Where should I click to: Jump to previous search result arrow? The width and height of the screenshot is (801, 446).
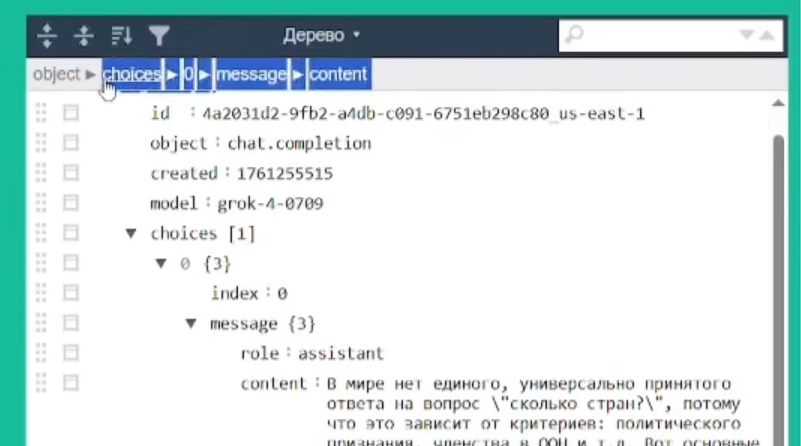click(x=766, y=35)
